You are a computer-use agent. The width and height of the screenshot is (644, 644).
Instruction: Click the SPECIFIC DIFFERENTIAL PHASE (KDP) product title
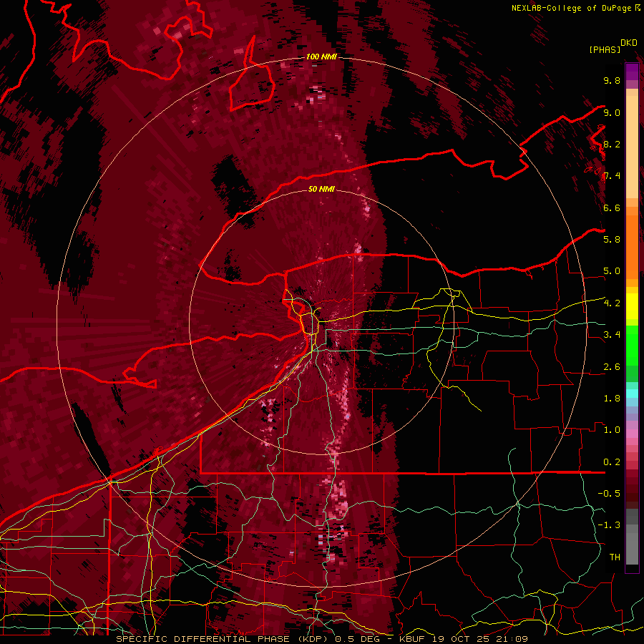coord(224,639)
